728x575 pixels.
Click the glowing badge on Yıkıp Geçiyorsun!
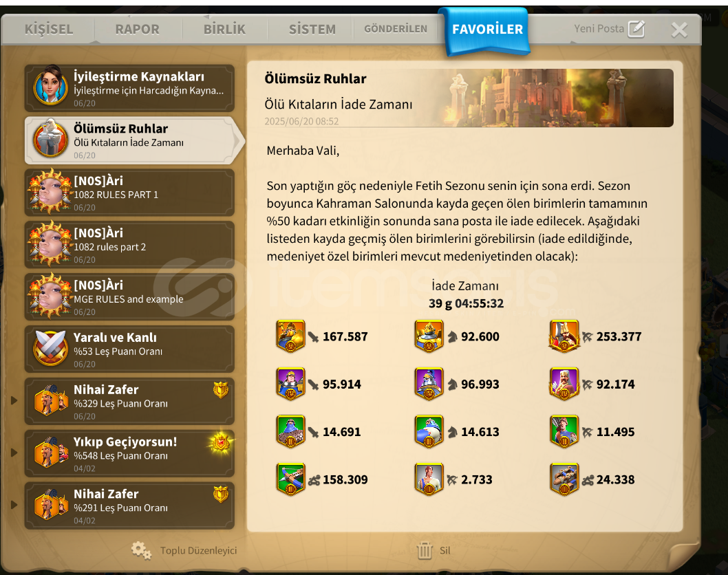click(x=220, y=443)
